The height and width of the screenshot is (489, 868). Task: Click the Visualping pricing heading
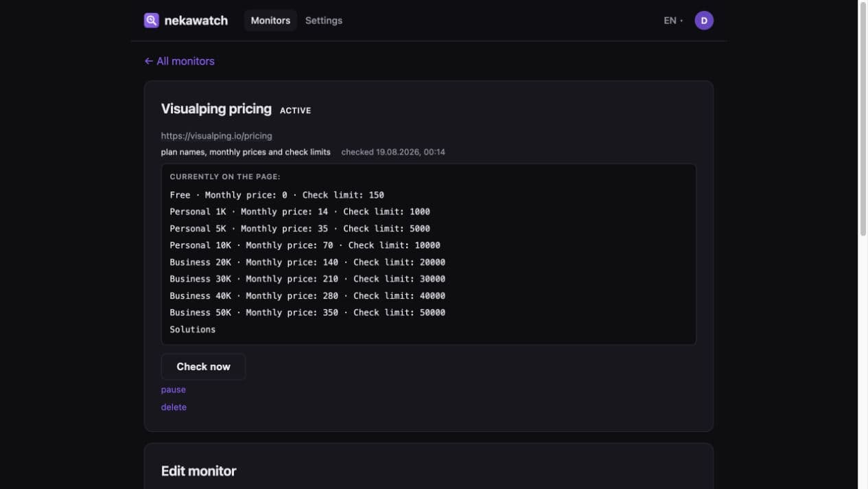216,109
